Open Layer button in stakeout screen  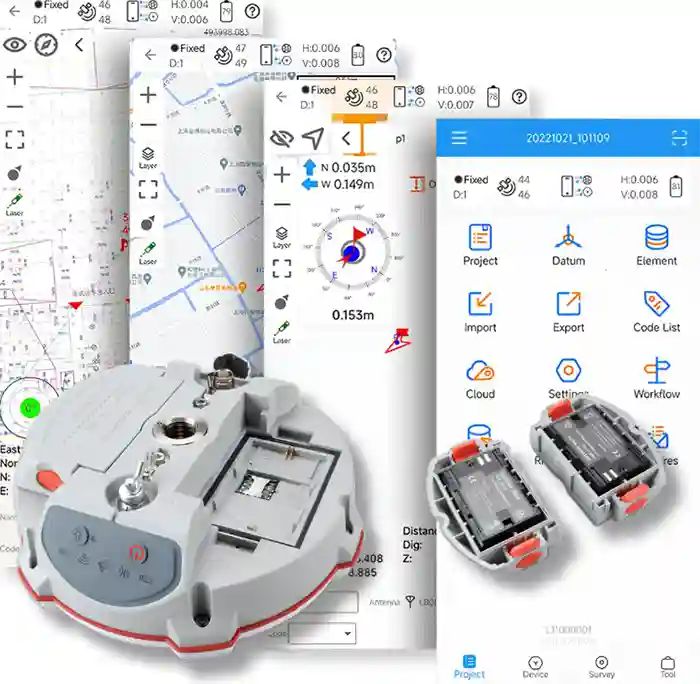pos(282,238)
